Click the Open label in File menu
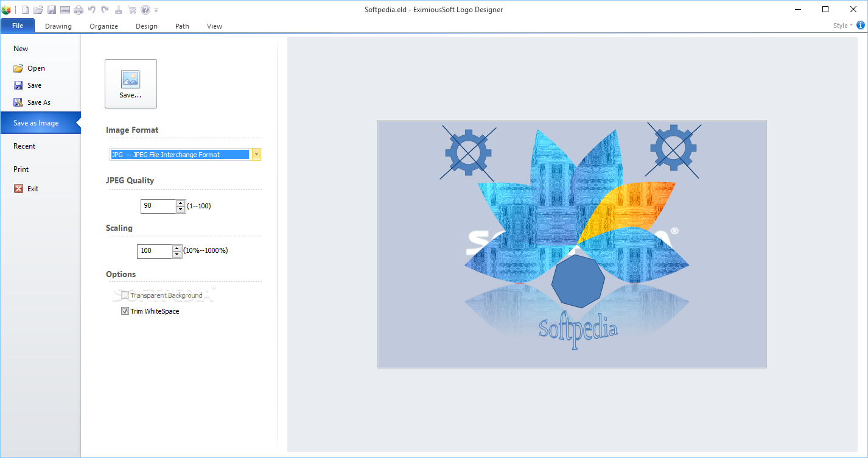 (36, 69)
